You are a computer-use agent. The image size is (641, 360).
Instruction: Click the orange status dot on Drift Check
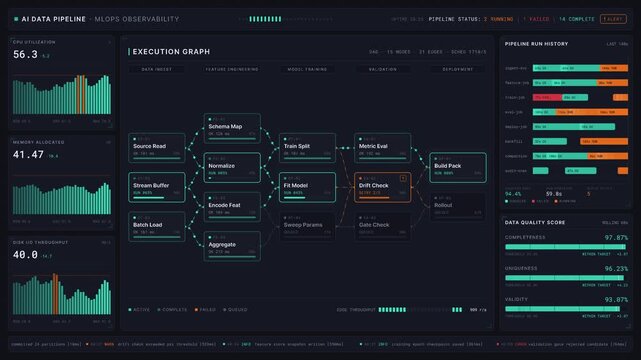[361, 178]
